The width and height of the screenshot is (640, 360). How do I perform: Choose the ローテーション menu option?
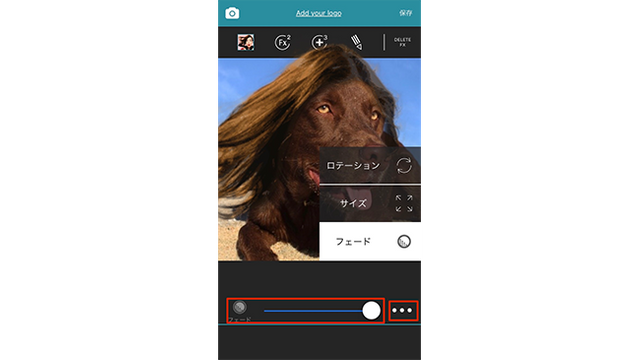pos(370,165)
